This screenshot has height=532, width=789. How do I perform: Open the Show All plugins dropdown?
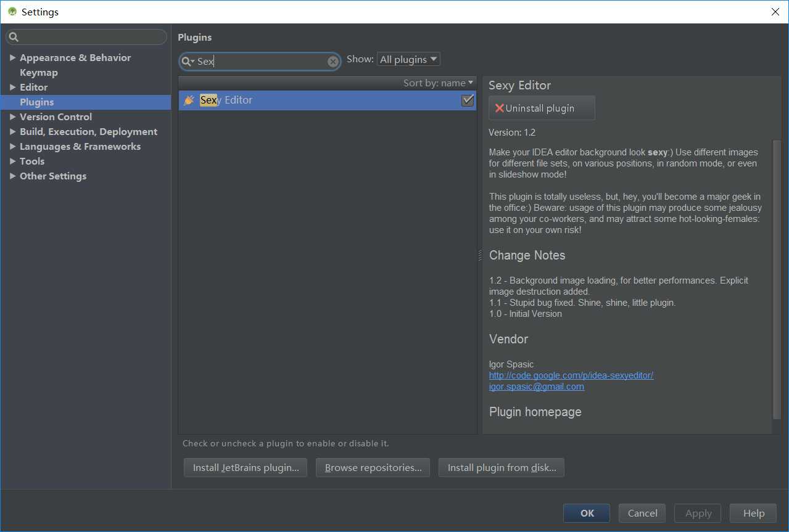(x=408, y=59)
